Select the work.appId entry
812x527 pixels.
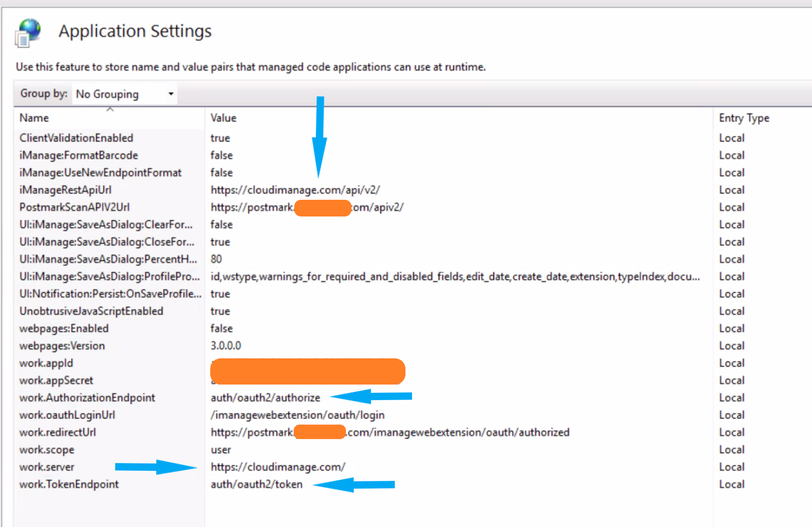46,363
